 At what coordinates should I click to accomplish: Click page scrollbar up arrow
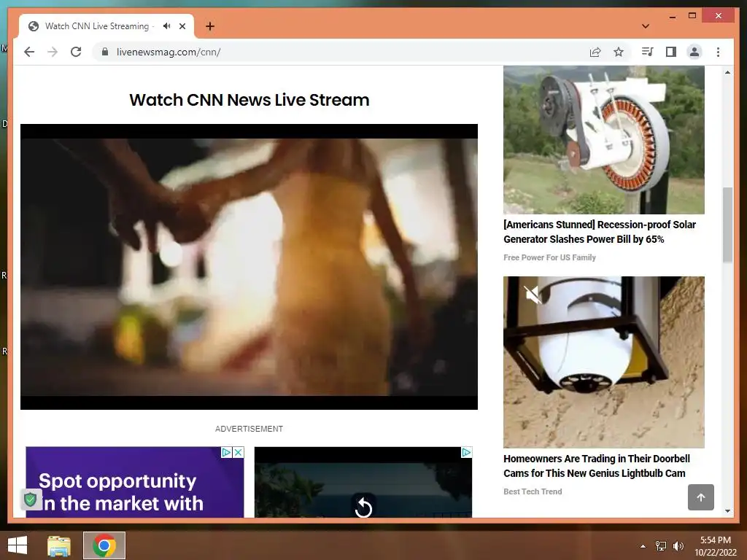tap(727, 72)
